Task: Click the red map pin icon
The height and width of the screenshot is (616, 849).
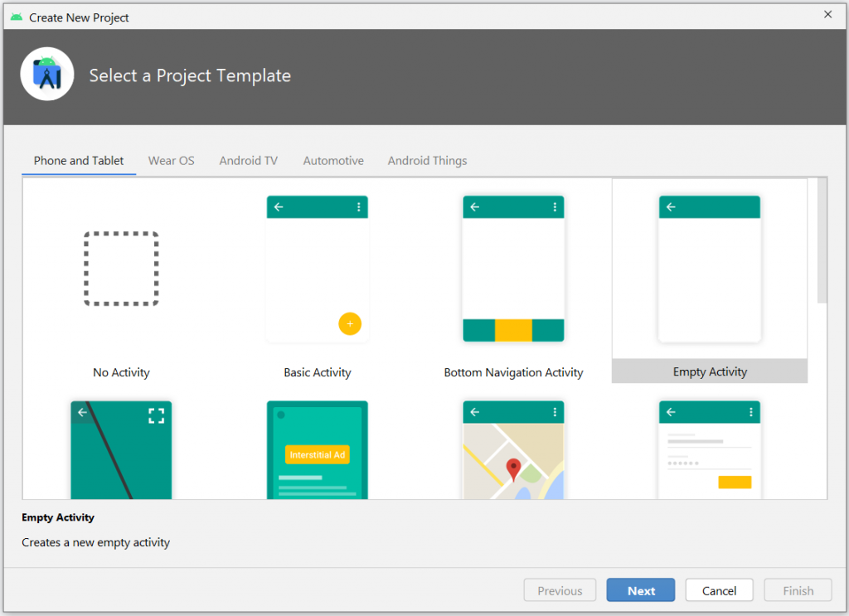Action: 514,469
